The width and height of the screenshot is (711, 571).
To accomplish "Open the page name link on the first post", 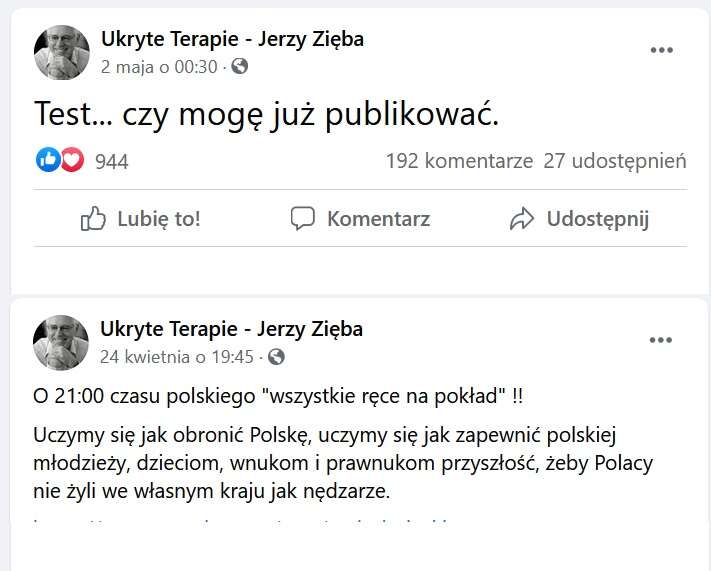I will click(232, 39).
